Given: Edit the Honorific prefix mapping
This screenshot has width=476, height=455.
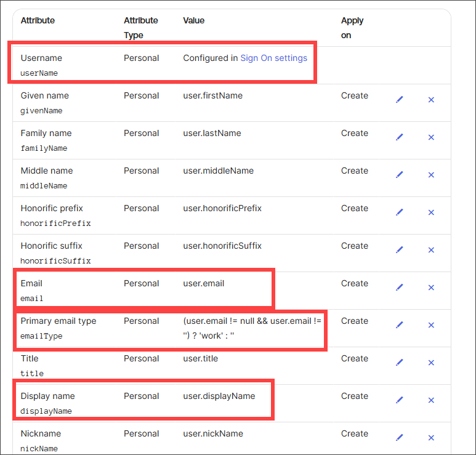Looking at the screenshot, I should [400, 212].
